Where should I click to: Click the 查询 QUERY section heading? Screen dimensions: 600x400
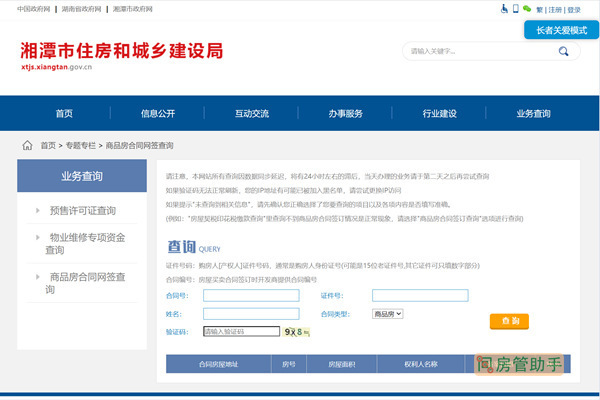194,247
